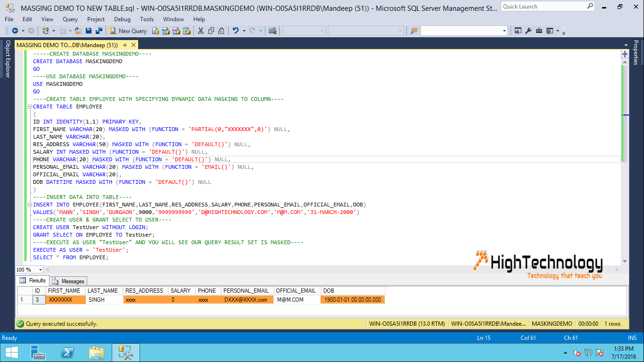Click the Navigate Backward arrow icon

(x=15, y=31)
